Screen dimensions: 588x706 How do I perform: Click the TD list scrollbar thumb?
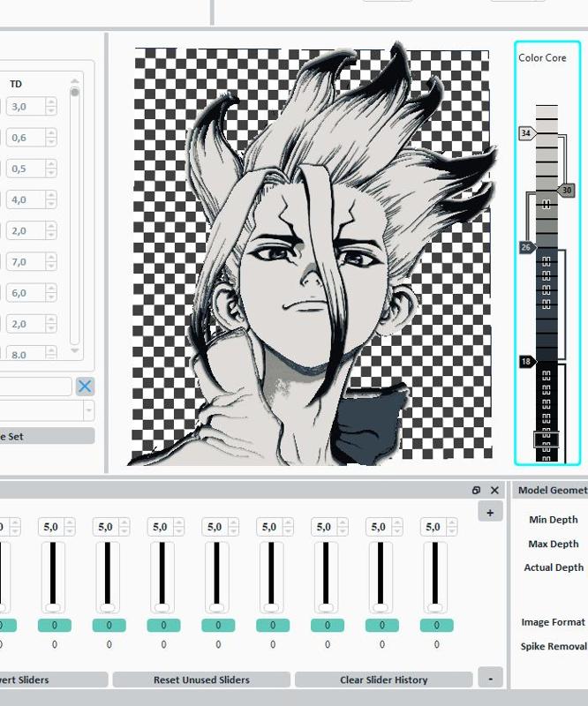(75, 92)
